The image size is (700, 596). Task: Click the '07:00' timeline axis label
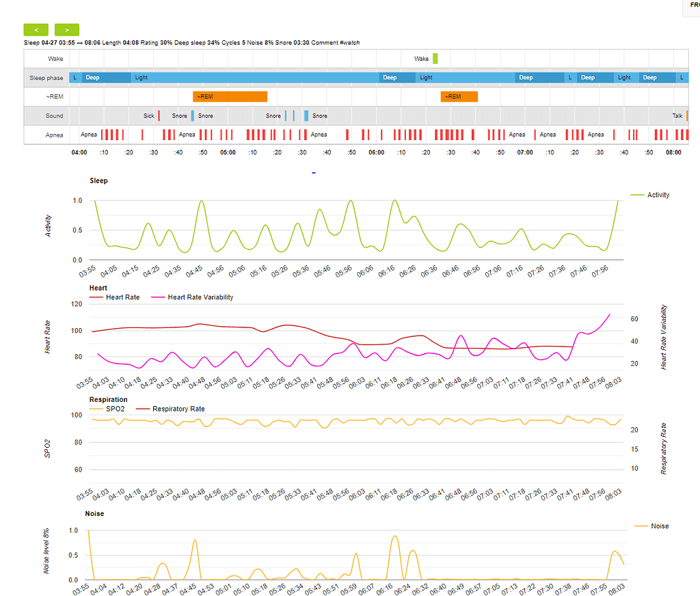click(x=525, y=152)
